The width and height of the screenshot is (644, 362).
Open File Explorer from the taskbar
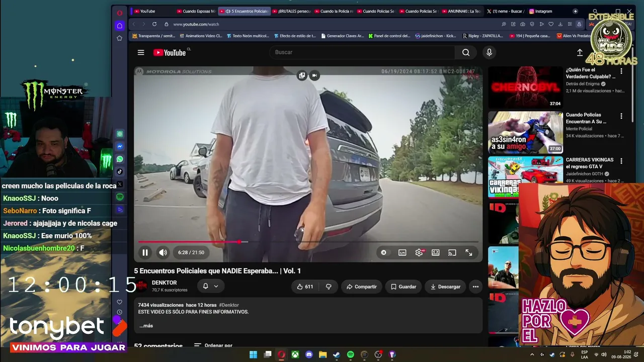click(323, 354)
